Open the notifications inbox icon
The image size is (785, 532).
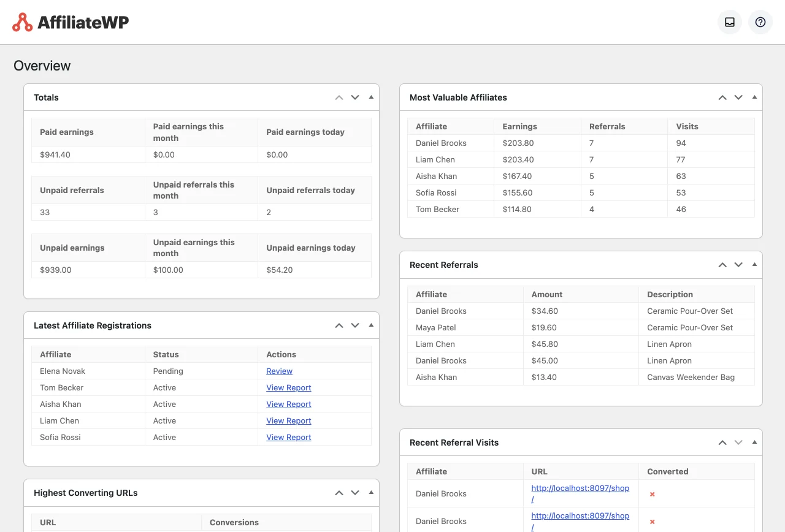tap(730, 22)
